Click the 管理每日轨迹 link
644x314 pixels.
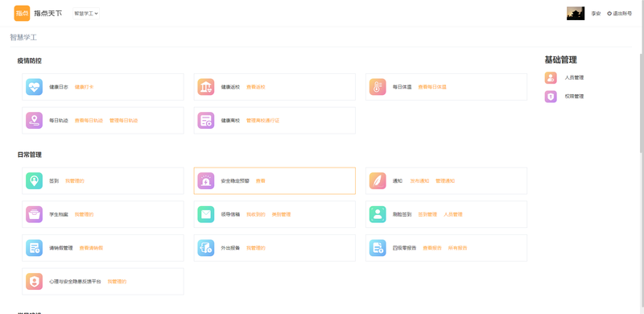(x=124, y=121)
